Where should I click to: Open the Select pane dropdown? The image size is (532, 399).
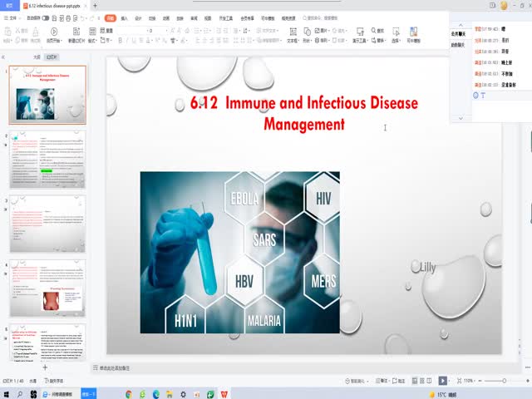(396, 35)
